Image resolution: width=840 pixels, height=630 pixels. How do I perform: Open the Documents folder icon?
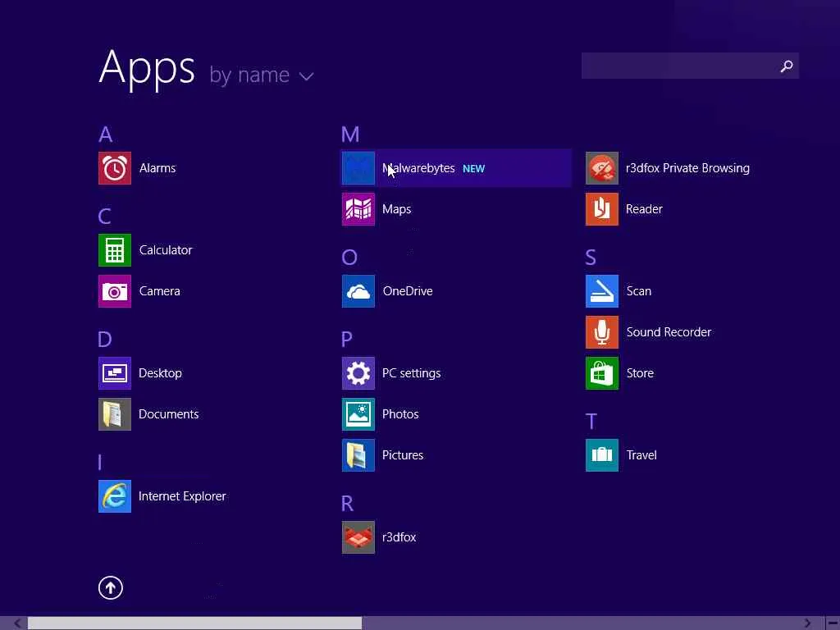(x=115, y=414)
